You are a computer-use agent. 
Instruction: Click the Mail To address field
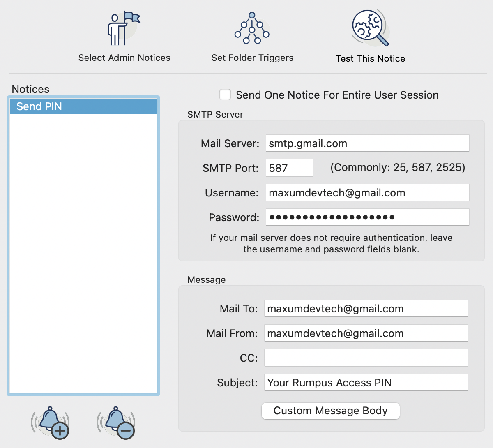coord(366,309)
